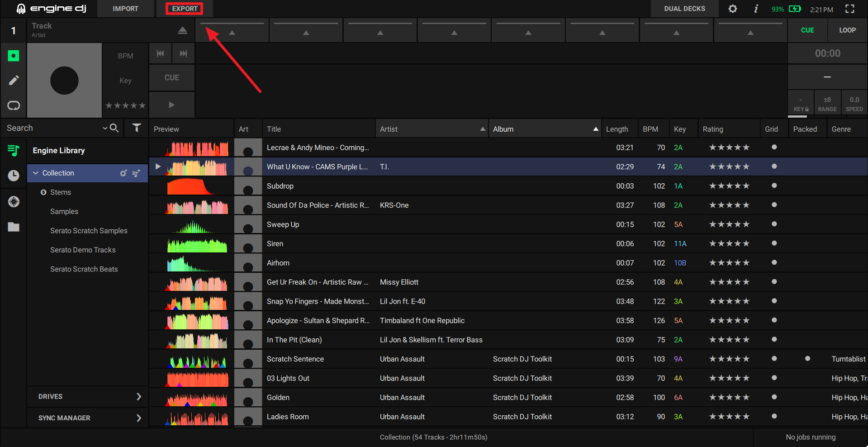Toggle packed dot for Scratch Sentence

pos(807,358)
